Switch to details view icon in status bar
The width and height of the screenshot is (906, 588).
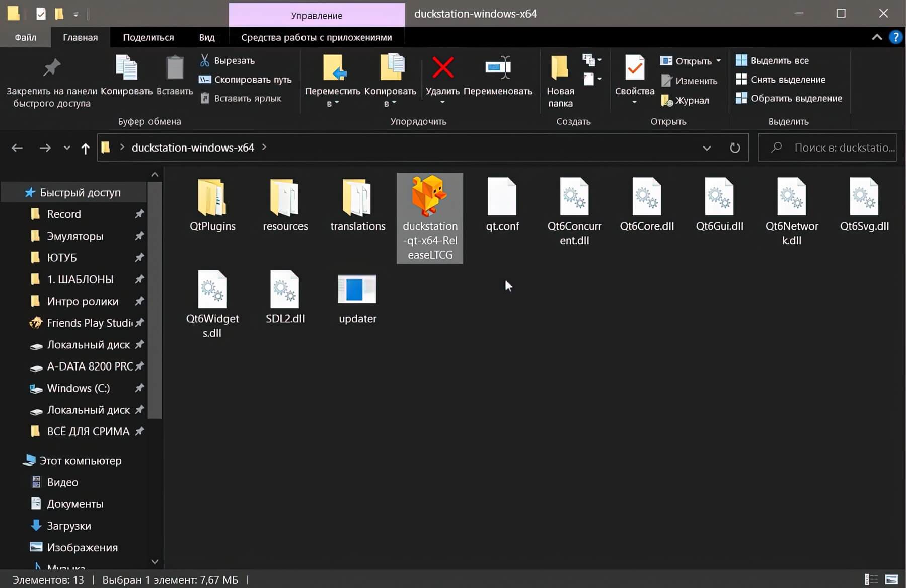click(871, 580)
